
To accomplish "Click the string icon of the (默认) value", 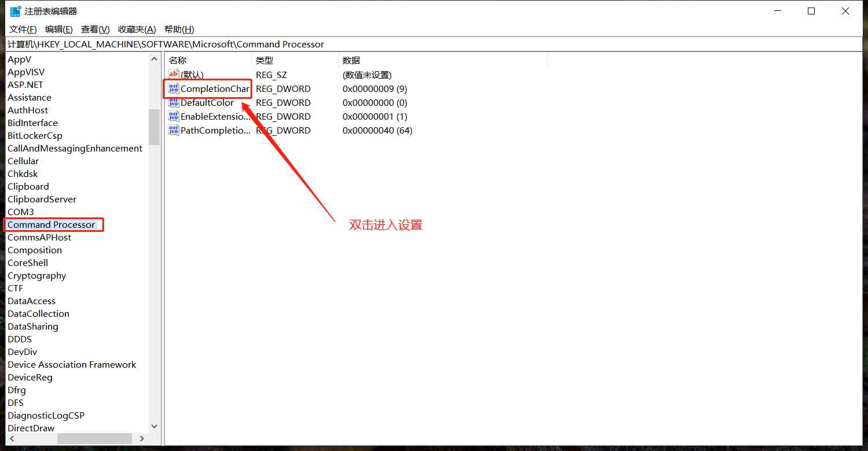I will click(x=173, y=75).
